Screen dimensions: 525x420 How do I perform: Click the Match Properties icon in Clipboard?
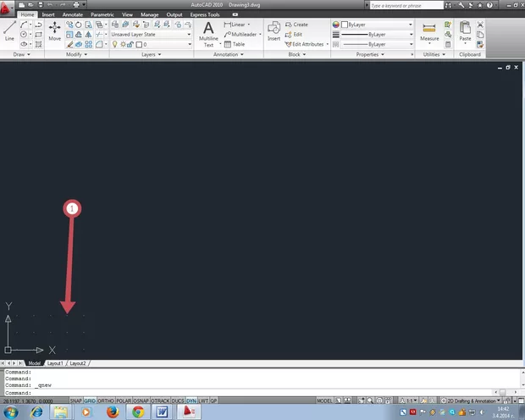tap(480, 44)
